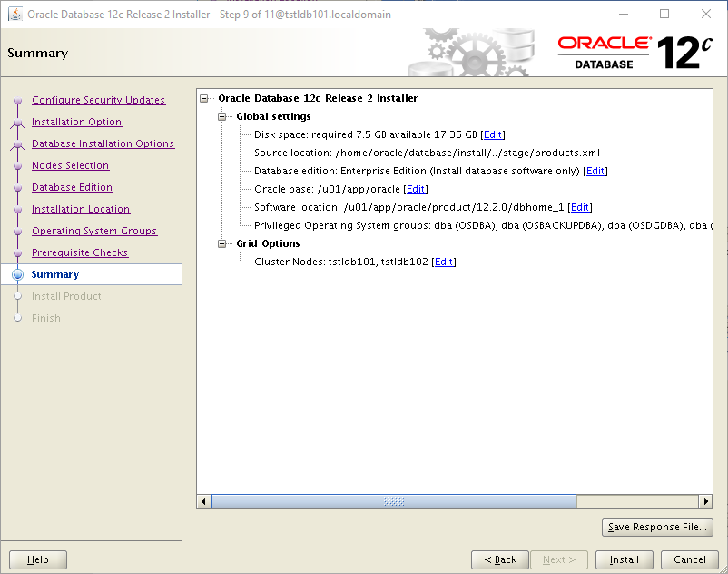Click the Help button
The image size is (728, 574).
[37, 559]
